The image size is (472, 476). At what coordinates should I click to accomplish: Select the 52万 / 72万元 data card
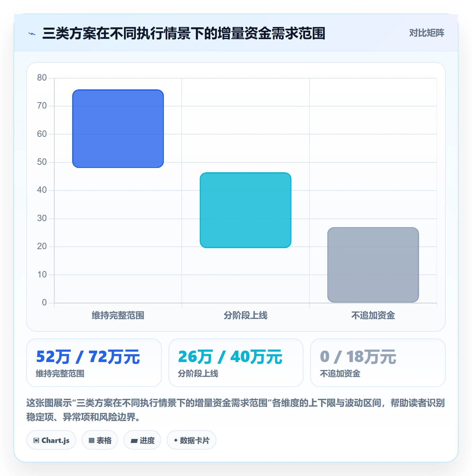(94, 363)
